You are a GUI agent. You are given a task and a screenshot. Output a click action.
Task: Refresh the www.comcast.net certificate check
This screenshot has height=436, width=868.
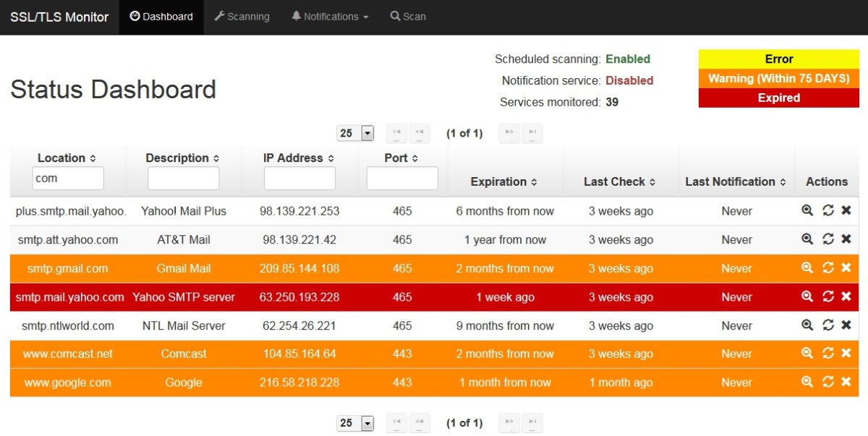(x=827, y=354)
